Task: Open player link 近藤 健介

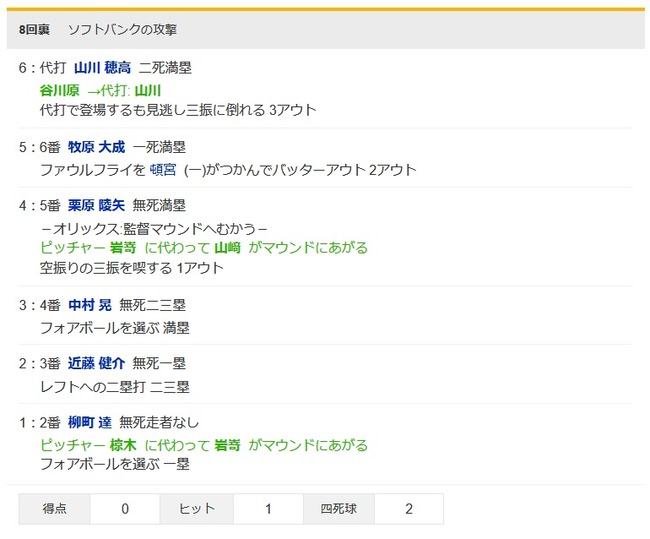Action: pos(96,363)
